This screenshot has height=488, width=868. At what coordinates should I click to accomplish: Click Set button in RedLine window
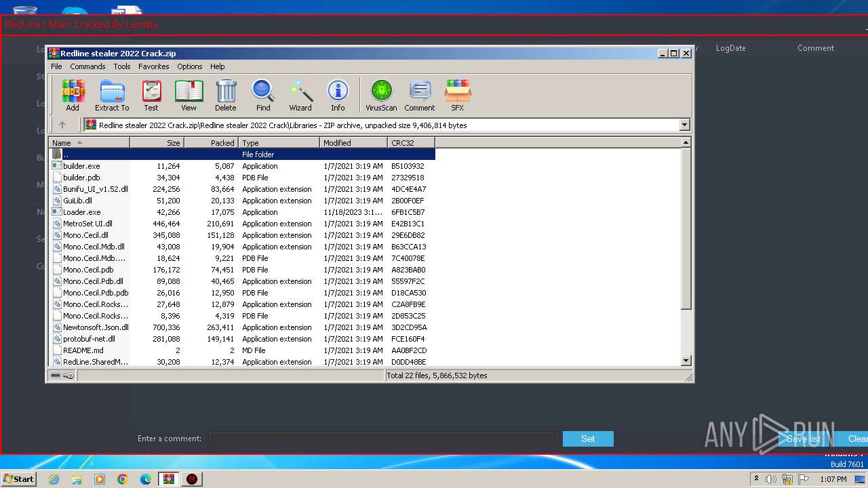[x=588, y=439]
